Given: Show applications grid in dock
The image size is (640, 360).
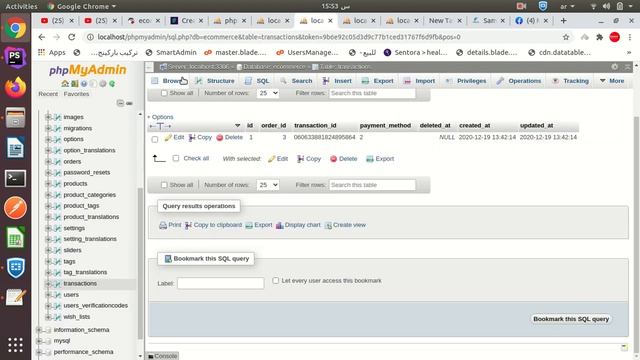Looking at the screenshot, I should (16, 345).
